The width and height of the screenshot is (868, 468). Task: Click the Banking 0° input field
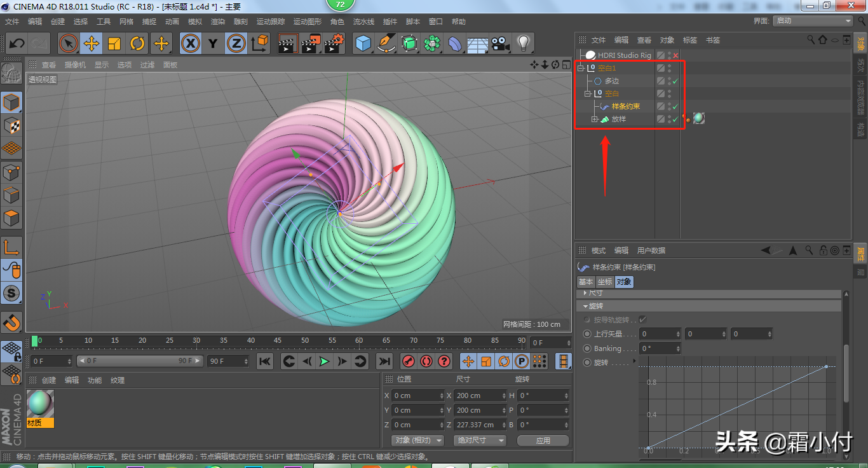coord(660,348)
